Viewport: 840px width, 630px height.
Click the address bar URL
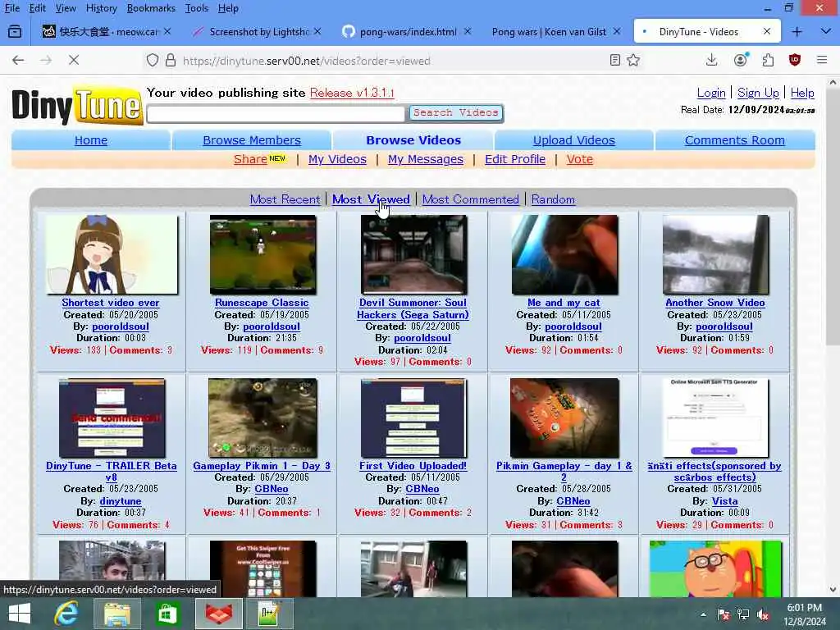(307, 61)
